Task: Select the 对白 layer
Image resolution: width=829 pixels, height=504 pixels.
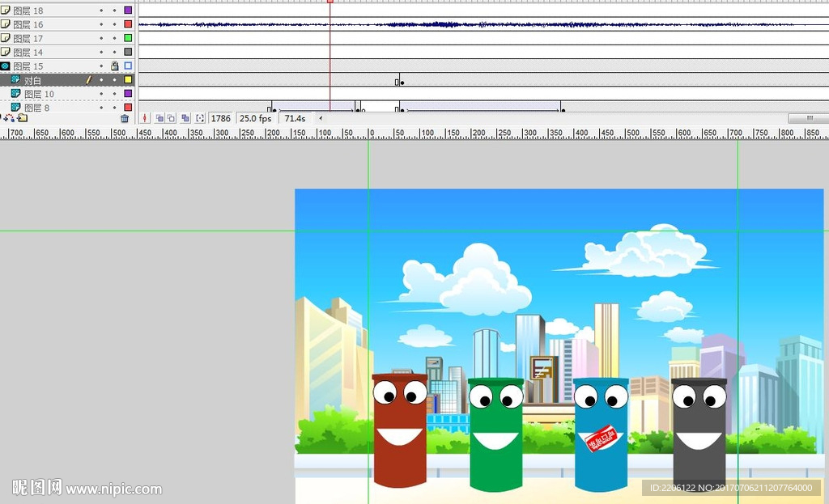Action: click(x=32, y=80)
